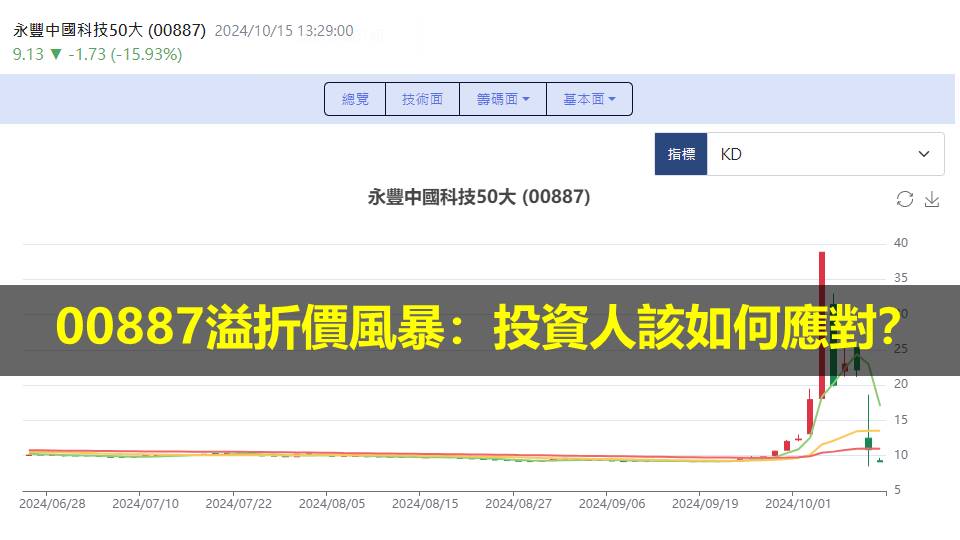Click the 2024/06/28 date axis label
The image size is (960, 540).
52,504
